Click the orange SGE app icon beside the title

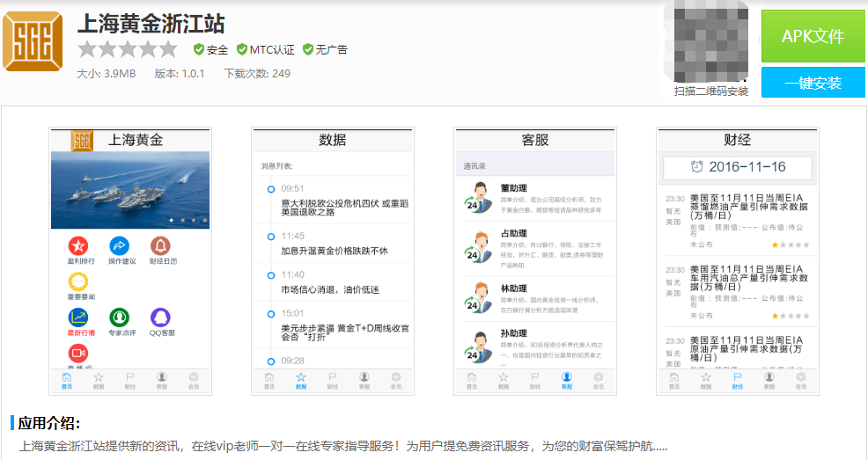click(x=33, y=42)
